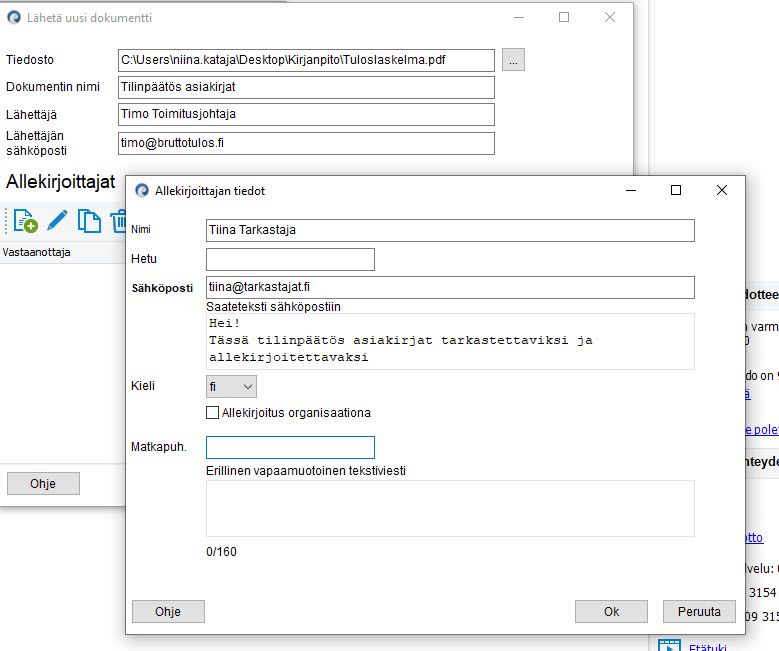Open the Kieli language dropdown
Viewport: 779px width, 651px height.
232,387
